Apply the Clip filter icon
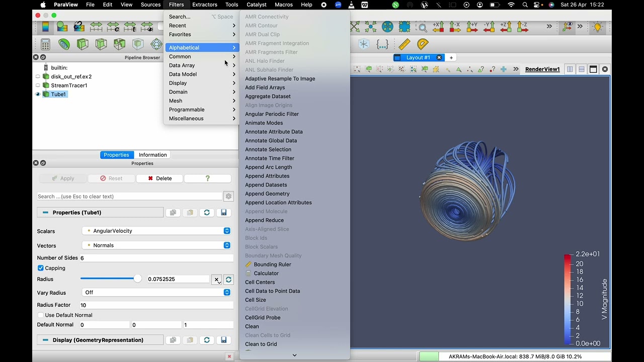The height and width of the screenshot is (362, 644). click(x=83, y=44)
